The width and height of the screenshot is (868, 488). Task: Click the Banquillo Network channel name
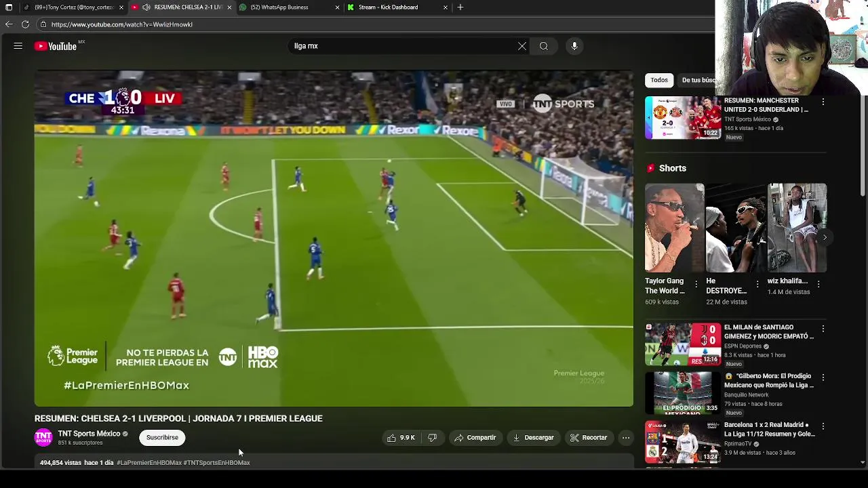[747, 395]
